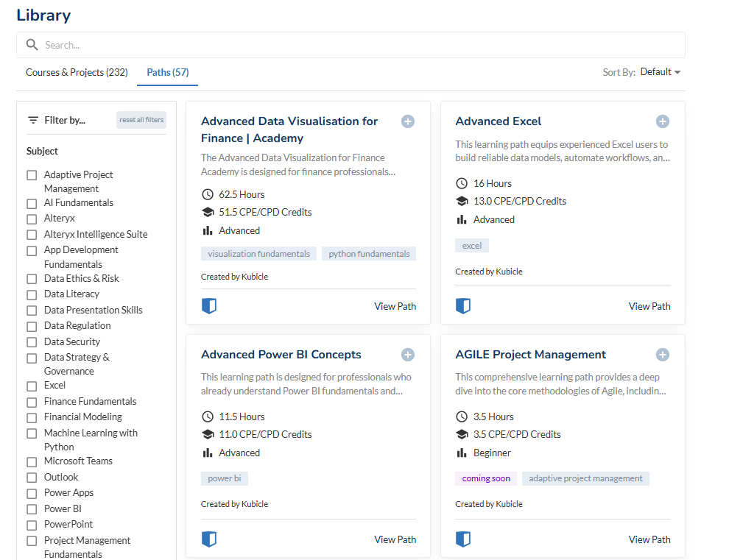
Task: Select the Paths (57) tab
Action: [x=167, y=72]
